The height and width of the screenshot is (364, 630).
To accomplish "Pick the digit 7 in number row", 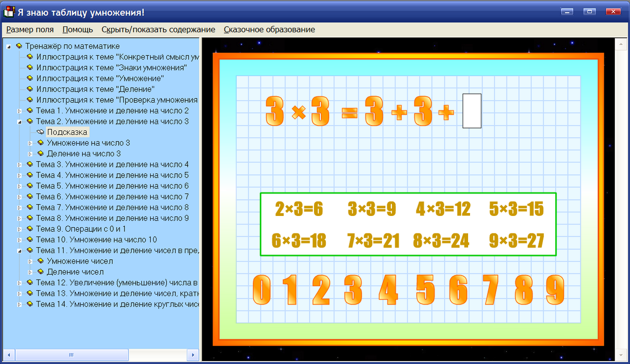I will (490, 290).
